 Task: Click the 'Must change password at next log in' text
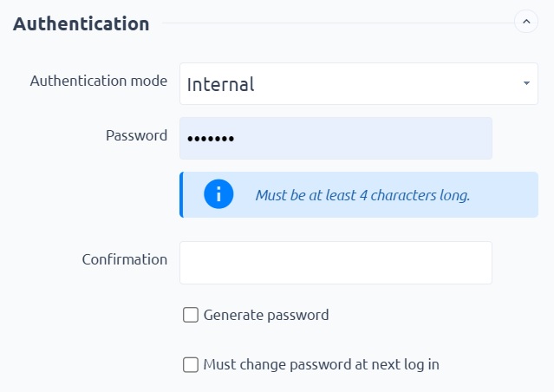[321, 365]
